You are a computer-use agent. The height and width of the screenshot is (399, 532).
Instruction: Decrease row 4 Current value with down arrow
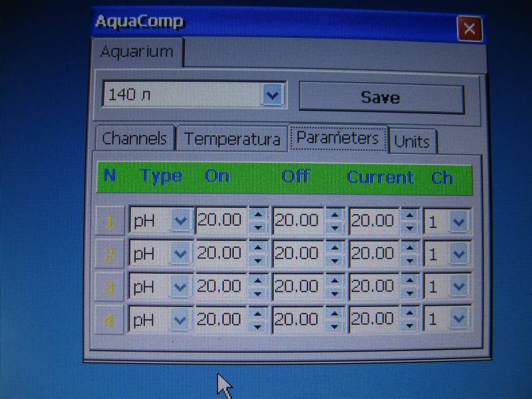tap(412, 327)
